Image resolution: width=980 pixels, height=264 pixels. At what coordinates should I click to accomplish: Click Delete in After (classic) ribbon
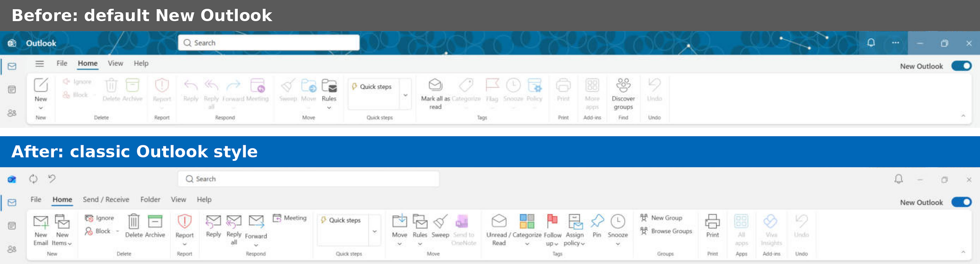coord(133,226)
